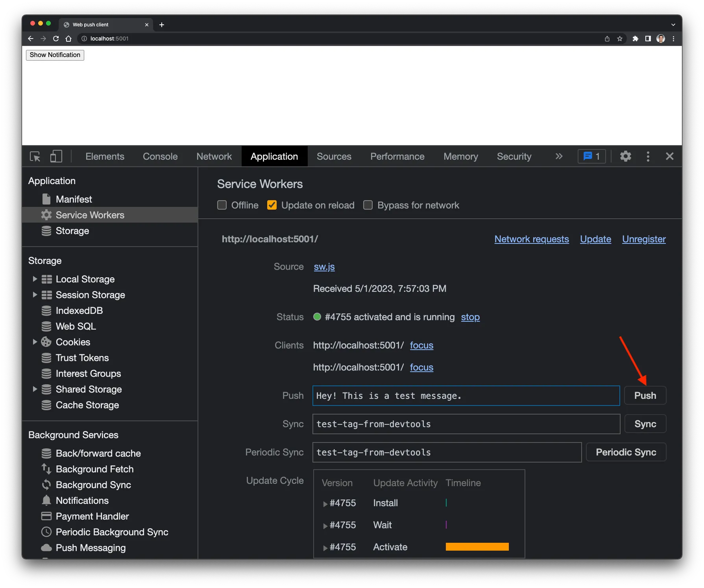704x588 pixels.
Task: Enable the Offline checkbox
Action: click(x=222, y=205)
